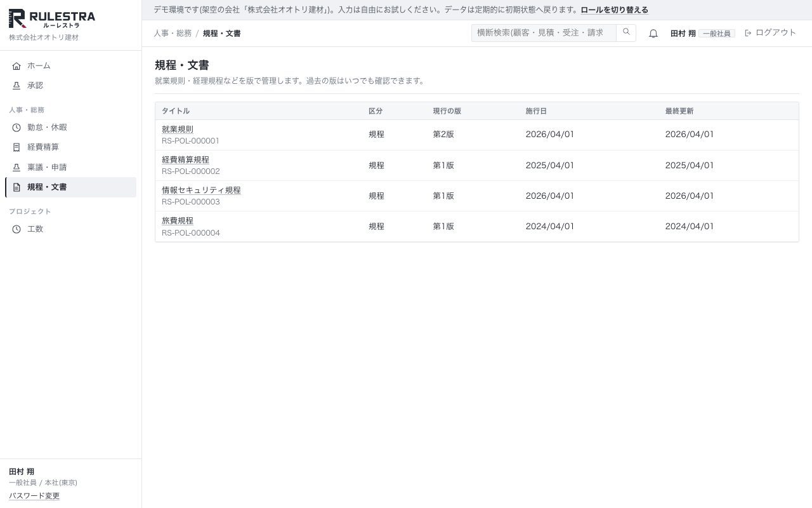Click the document icon beside 規程・文書

point(16,187)
